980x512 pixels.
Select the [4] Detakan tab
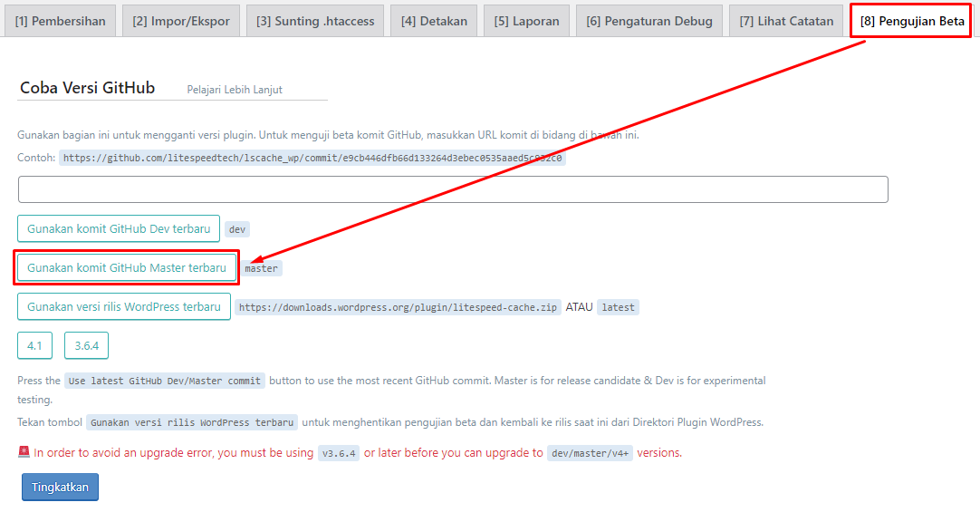pyautogui.click(x=434, y=21)
